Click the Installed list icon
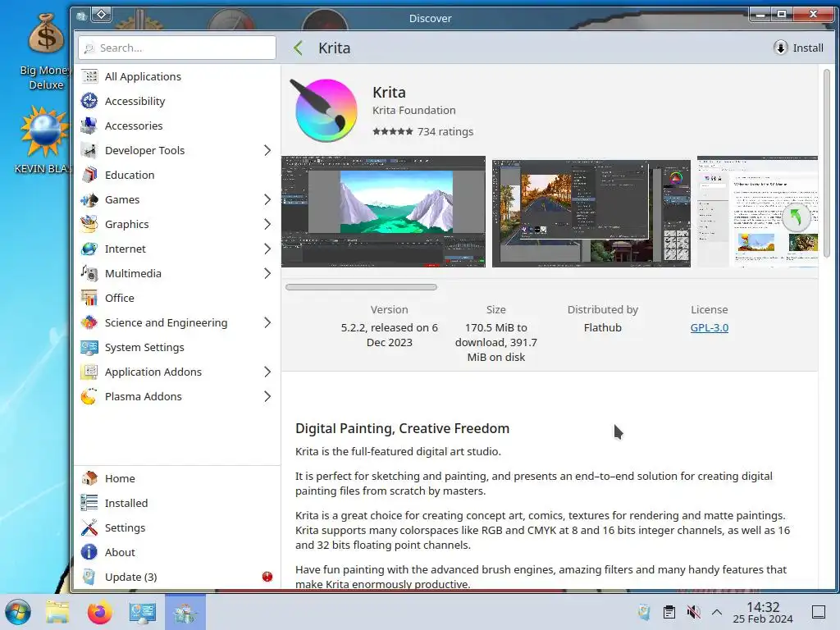The width and height of the screenshot is (840, 630). (89, 503)
